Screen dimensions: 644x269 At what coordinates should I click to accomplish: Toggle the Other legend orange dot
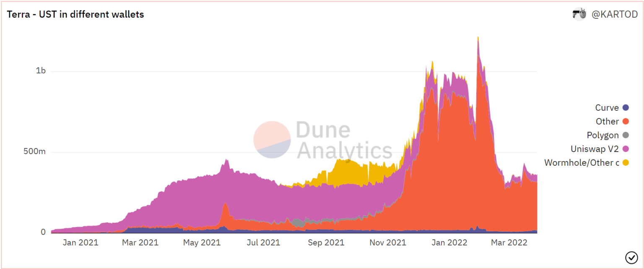point(626,122)
